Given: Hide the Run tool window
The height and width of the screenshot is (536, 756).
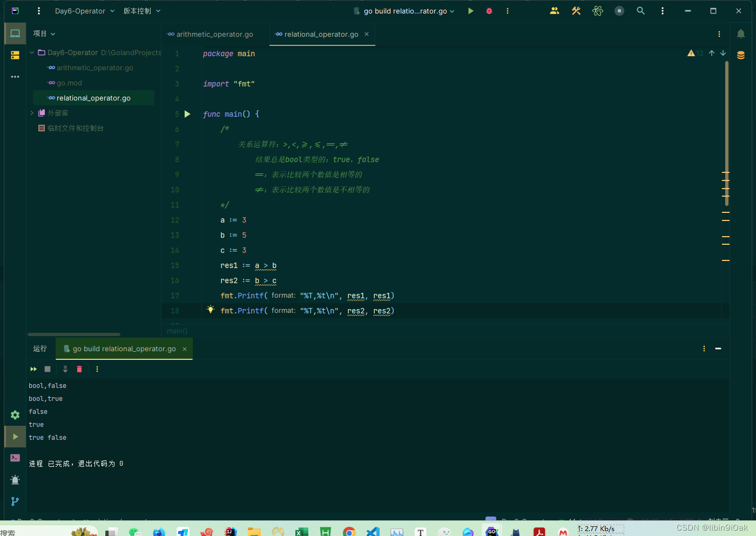Looking at the screenshot, I should (718, 349).
